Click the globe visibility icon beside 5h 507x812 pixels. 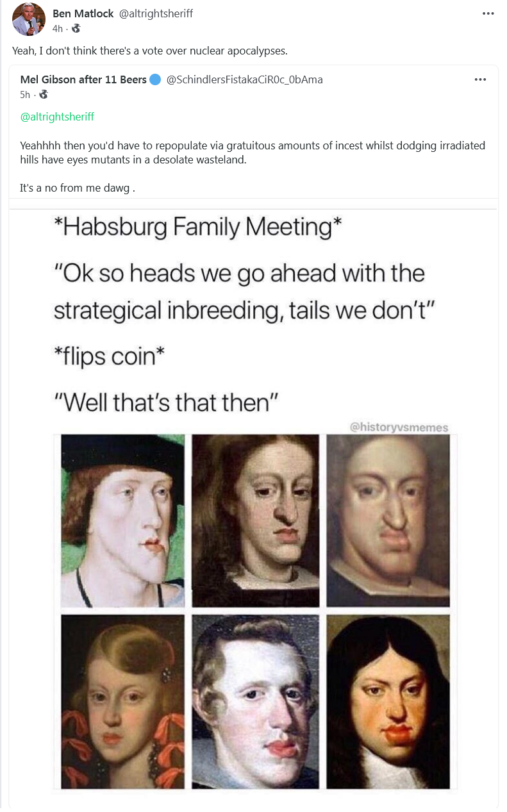click(44, 94)
